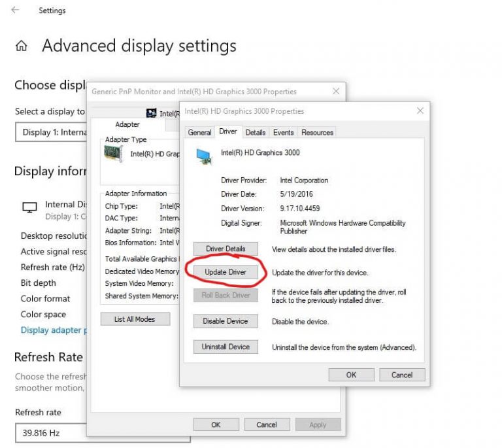This screenshot has width=502, height=448.
Task: Click the Dedicated Video Memory label
Action: [x=142, y=271]
